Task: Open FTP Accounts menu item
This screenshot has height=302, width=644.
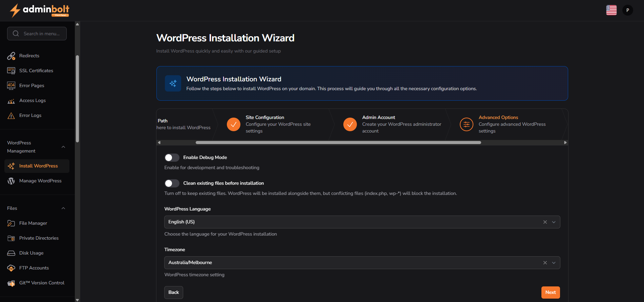Action: coord(37,268)
